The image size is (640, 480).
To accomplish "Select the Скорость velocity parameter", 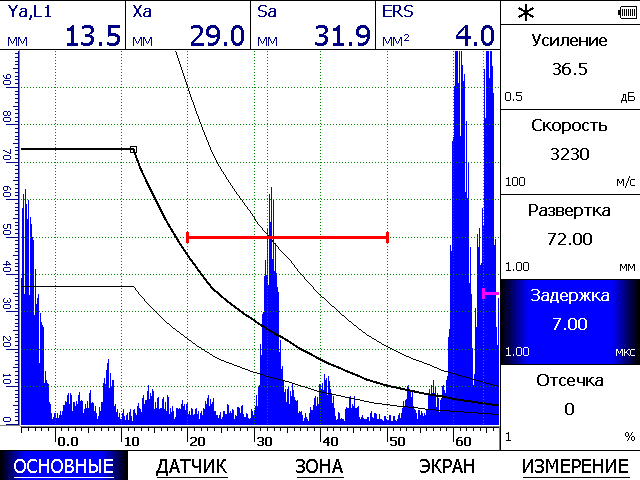I will coord(570,152).
